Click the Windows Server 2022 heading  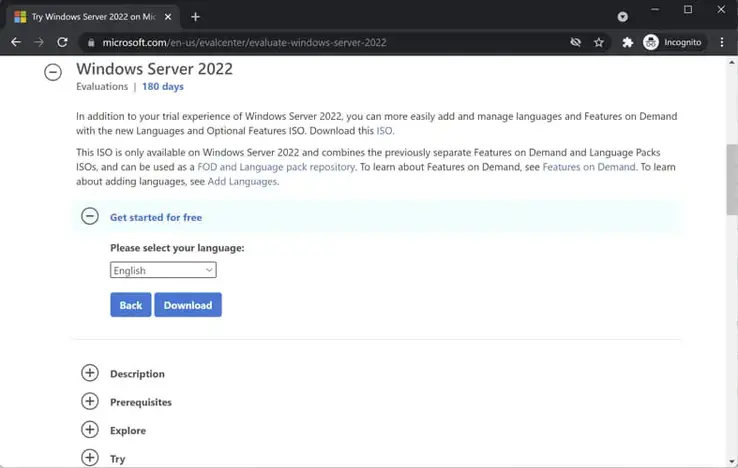coord(154,69)
